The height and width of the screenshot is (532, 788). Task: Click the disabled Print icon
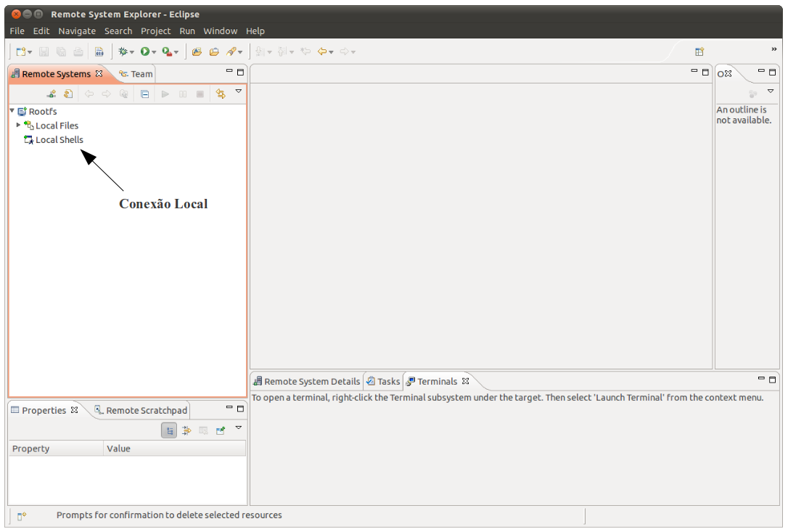click(78, 52)
